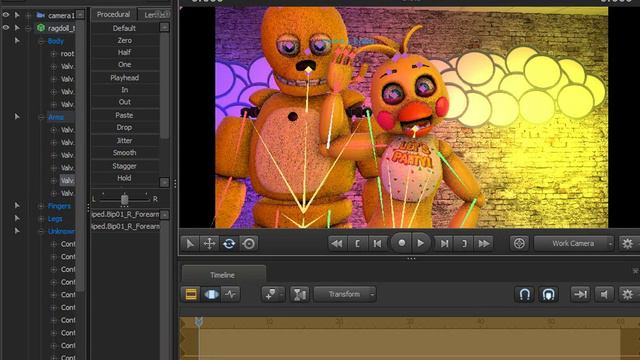Open the Timeline tab
The height and width of the screenshot is (360, 640).
click(x=223, y=275)
